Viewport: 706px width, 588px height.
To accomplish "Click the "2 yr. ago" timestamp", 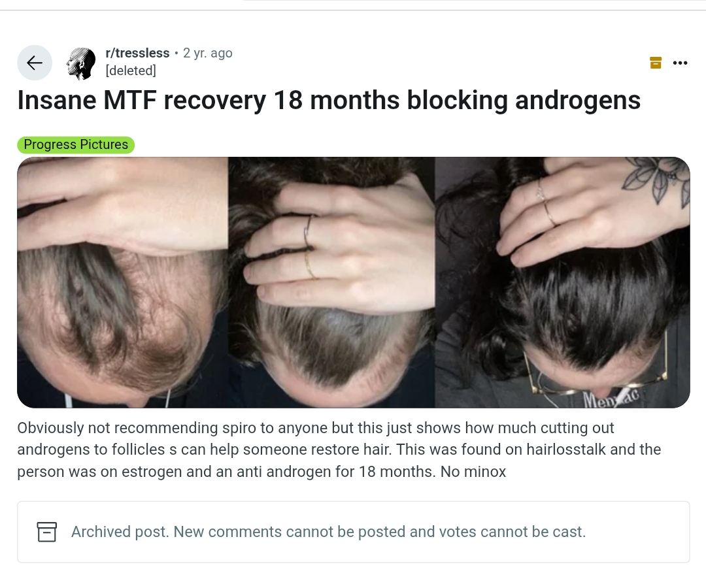I will 208,53.
